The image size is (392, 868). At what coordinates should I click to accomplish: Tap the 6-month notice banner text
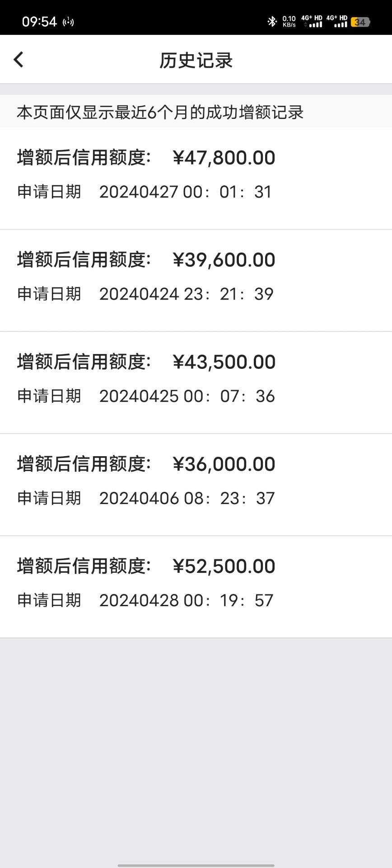tap(160, 112)
